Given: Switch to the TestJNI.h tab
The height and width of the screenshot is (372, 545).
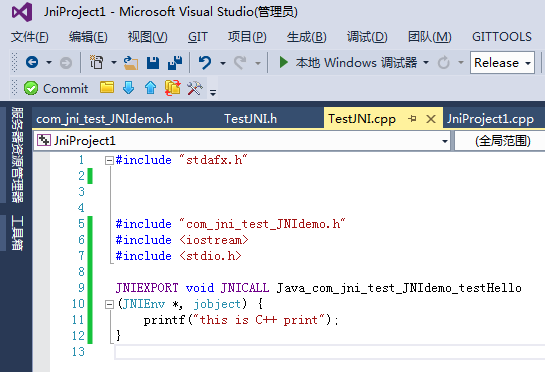Looking at the screenshot, I should [x=251, y=119].
